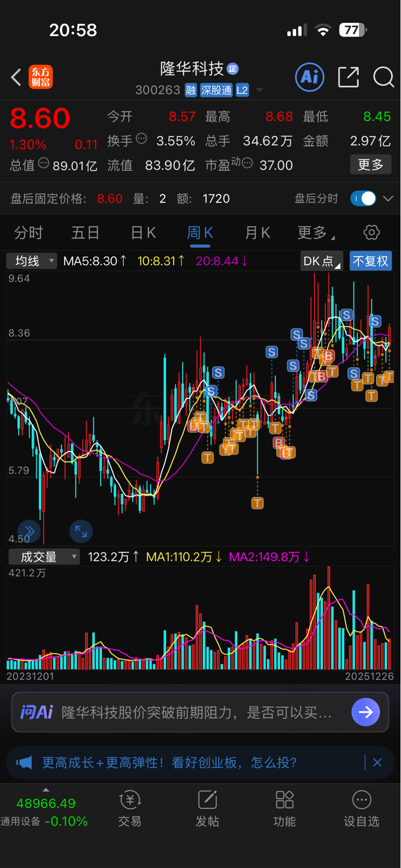401x868 pixels.
Task: Tap the fullscreen expand chart icon
Action: click(81, 531)
